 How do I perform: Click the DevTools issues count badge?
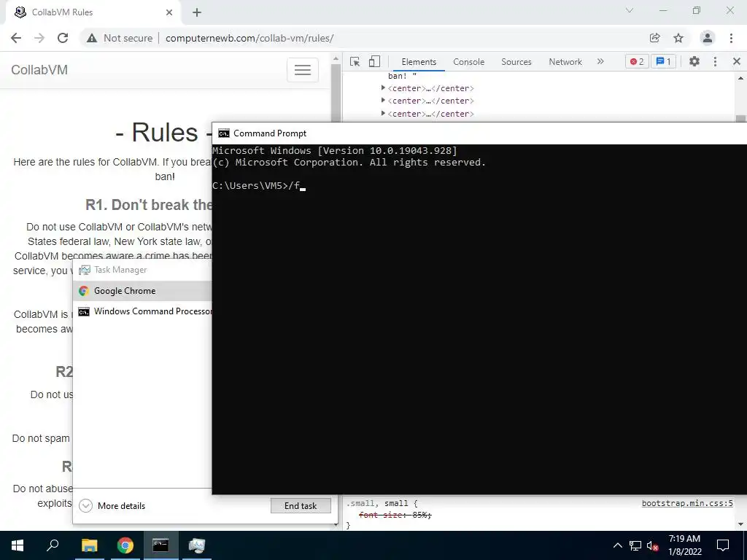point(663,61)
